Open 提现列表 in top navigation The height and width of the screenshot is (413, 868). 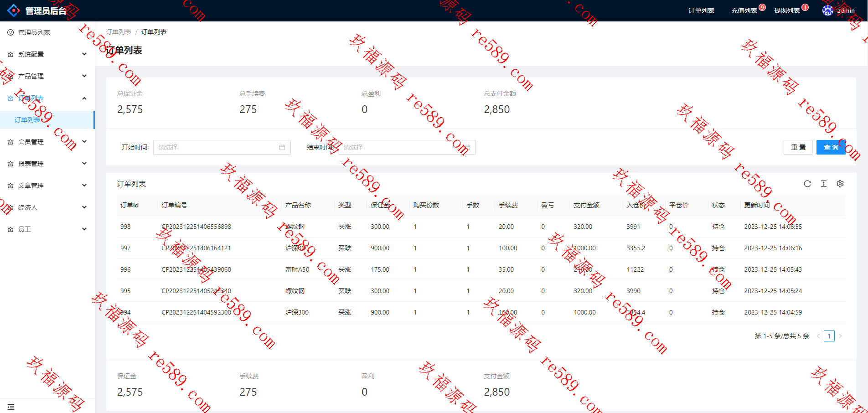click(787, 10)
